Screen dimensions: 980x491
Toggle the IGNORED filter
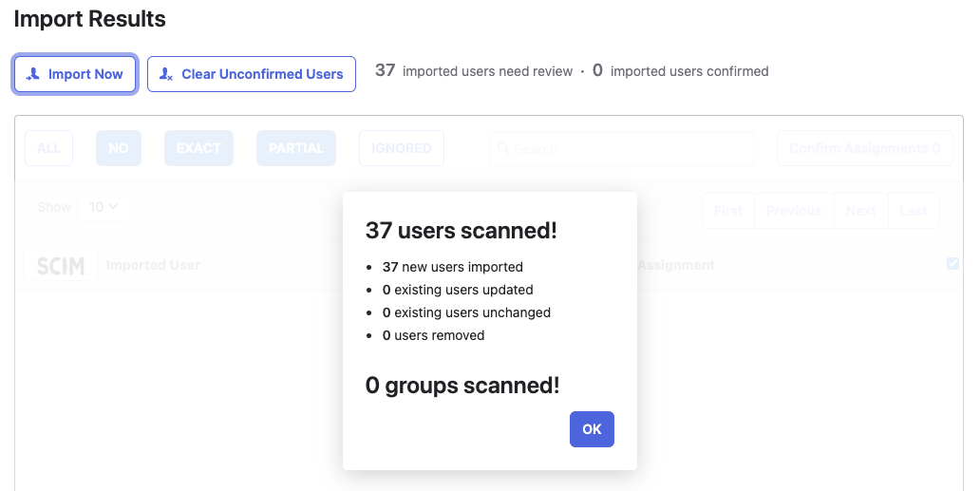point(401,148)
